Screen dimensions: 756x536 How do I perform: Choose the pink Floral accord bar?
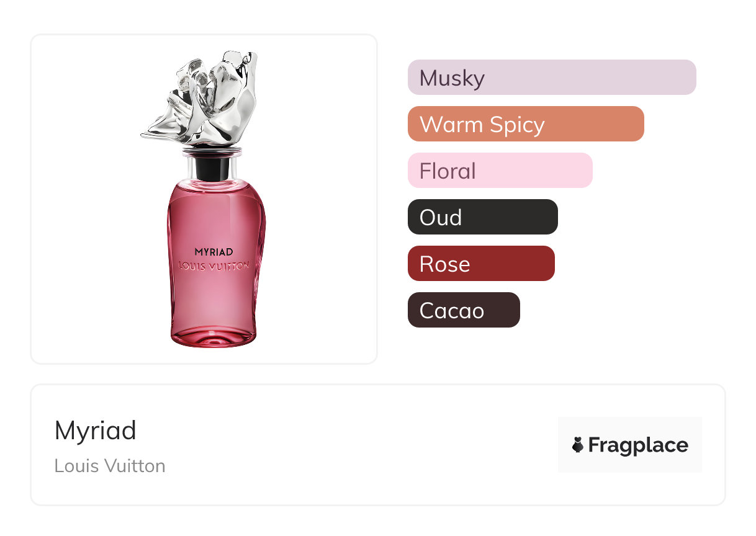click(x=500, y=171)
